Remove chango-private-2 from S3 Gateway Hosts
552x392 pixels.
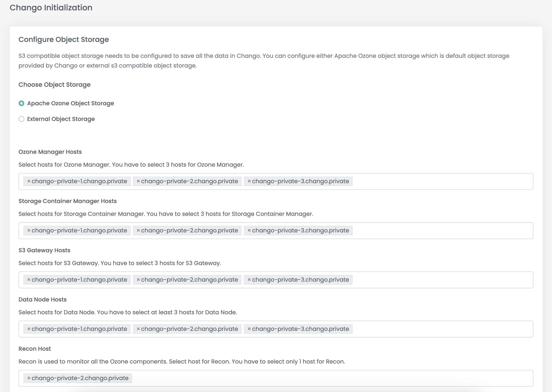click(138, 280)
